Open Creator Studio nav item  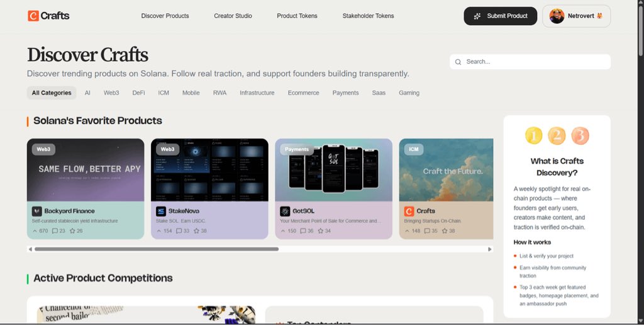tap(233, 16)
